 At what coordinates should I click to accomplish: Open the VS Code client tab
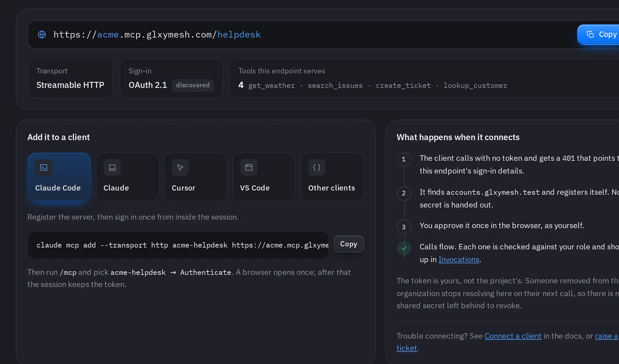[264, 177]
